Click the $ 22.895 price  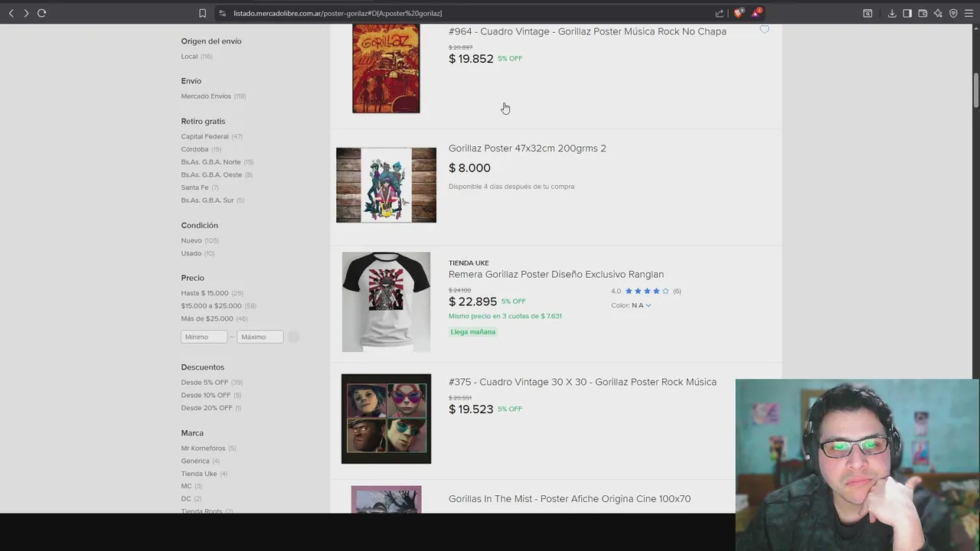472,302
